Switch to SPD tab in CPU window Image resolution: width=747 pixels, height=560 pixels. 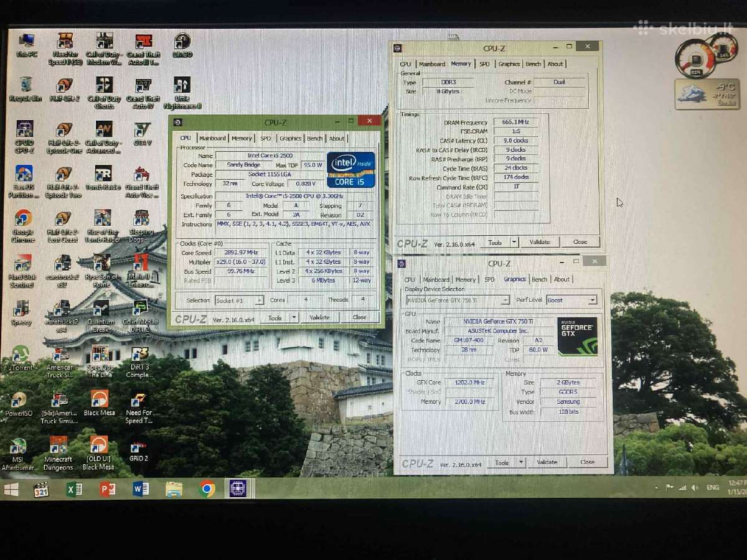click(266, 138)
